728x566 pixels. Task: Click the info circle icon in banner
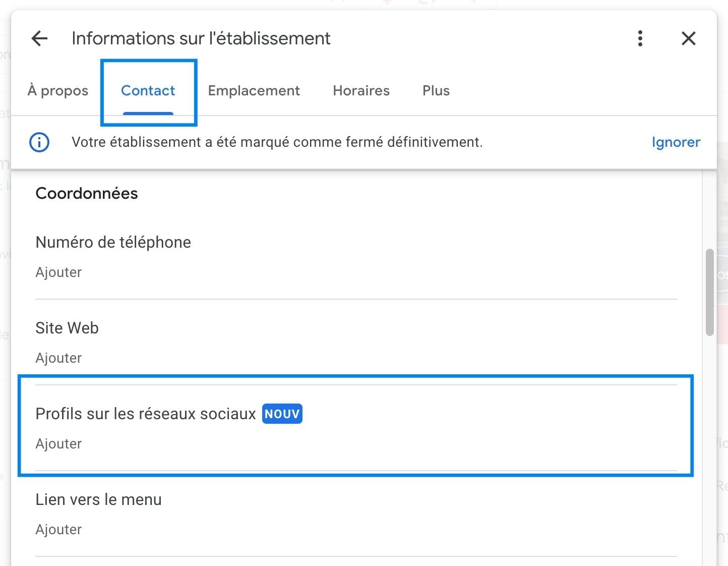pos(39,142)
